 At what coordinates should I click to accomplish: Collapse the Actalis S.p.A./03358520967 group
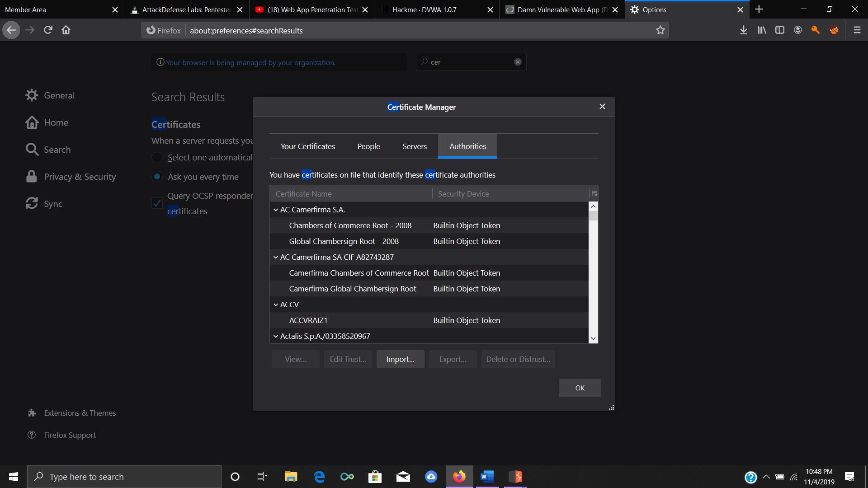276,336
